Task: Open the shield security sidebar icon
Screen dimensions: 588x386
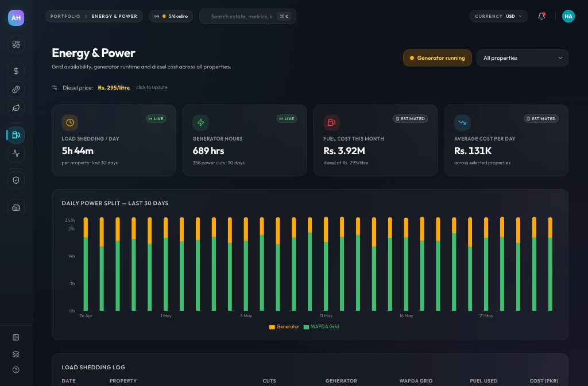Action: pos(16,180)
